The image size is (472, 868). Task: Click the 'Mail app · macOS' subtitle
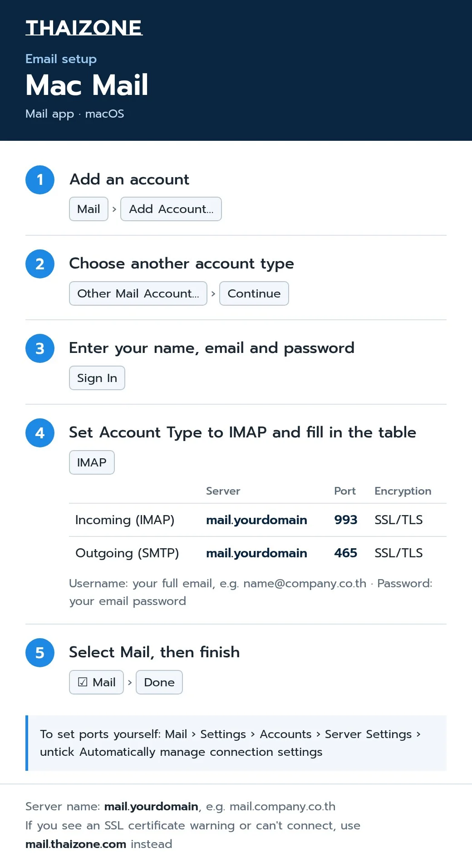pyautogui.click(x=74, y=114)
